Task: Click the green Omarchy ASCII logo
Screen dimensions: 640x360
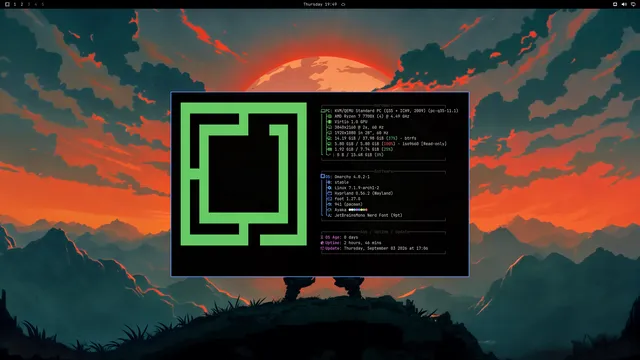Action: coord(244,174)
